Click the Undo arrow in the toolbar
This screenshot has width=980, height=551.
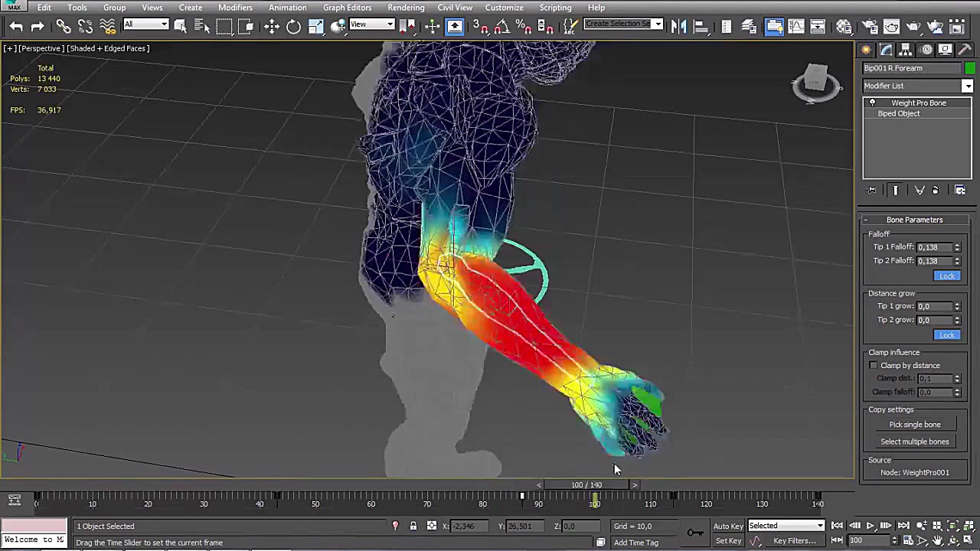[x=16, y=27]
